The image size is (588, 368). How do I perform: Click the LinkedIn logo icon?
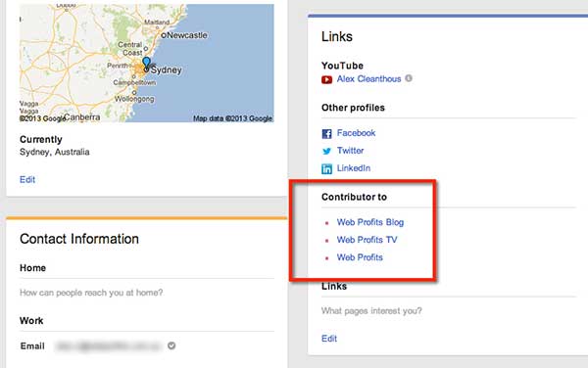pos(326,169)
